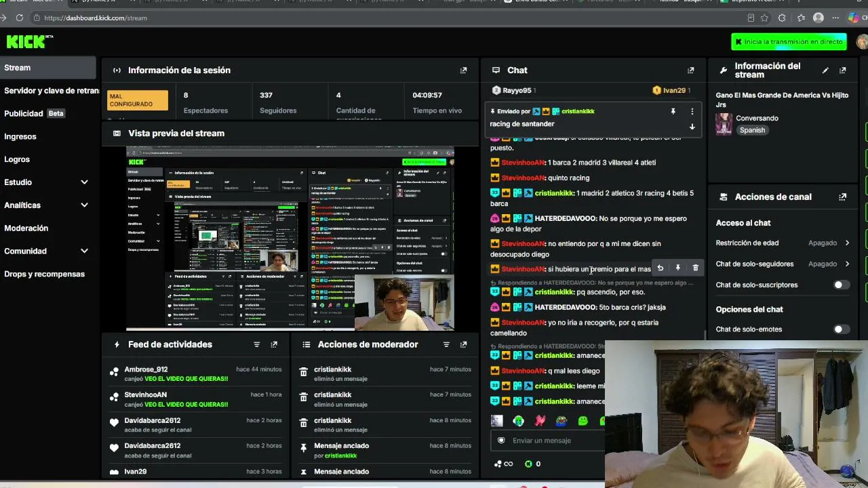Pop out the Chat panel

[690, 70]
